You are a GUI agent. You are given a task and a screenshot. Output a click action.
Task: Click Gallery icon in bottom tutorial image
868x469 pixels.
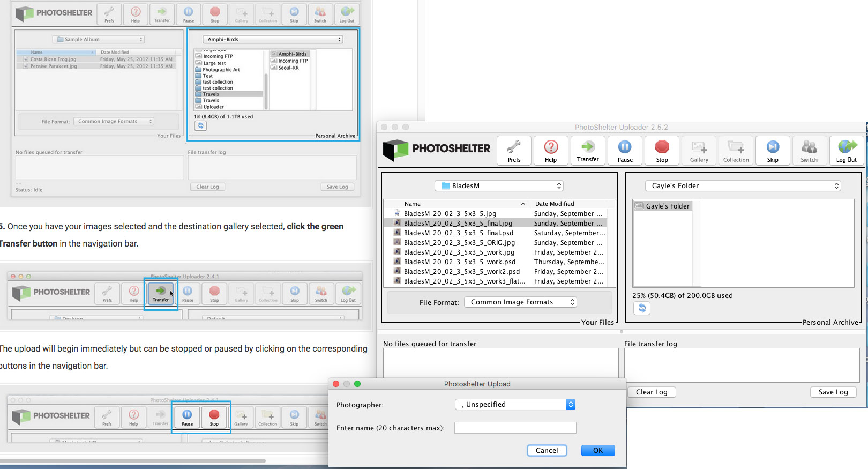pyautogui.click(x=241, y=417)
